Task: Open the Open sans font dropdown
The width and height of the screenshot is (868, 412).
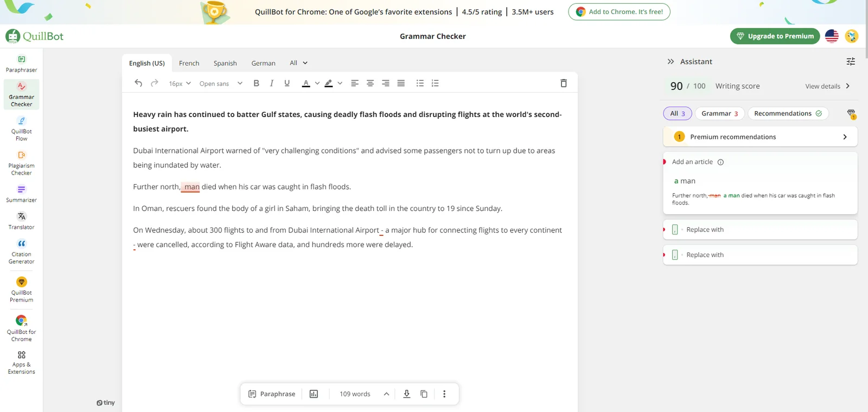Action: pos(221,83)
